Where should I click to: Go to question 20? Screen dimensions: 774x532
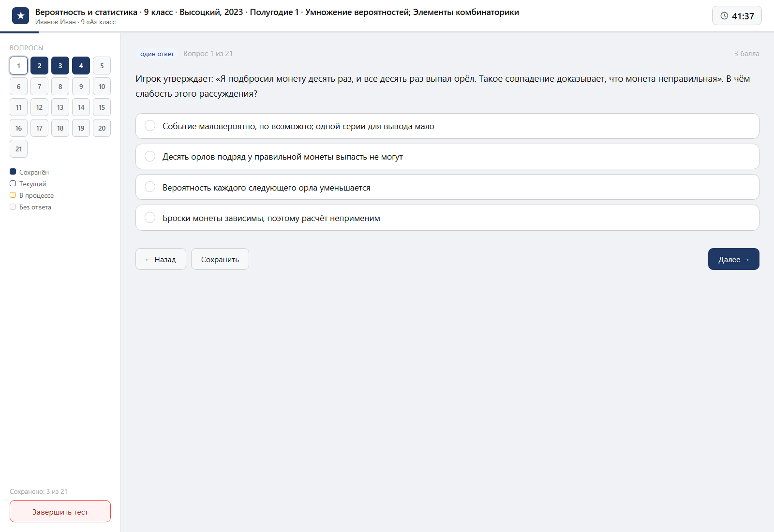click(102, 128)
